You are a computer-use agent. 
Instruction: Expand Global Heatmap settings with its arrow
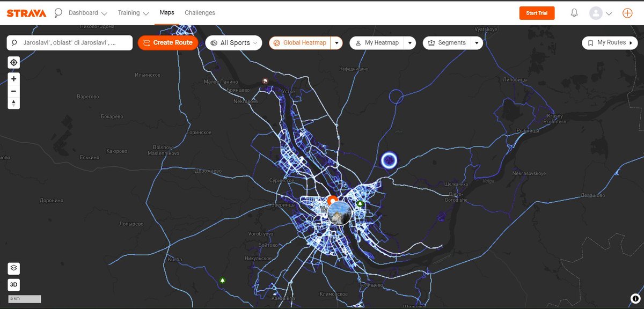coord(335,42)
